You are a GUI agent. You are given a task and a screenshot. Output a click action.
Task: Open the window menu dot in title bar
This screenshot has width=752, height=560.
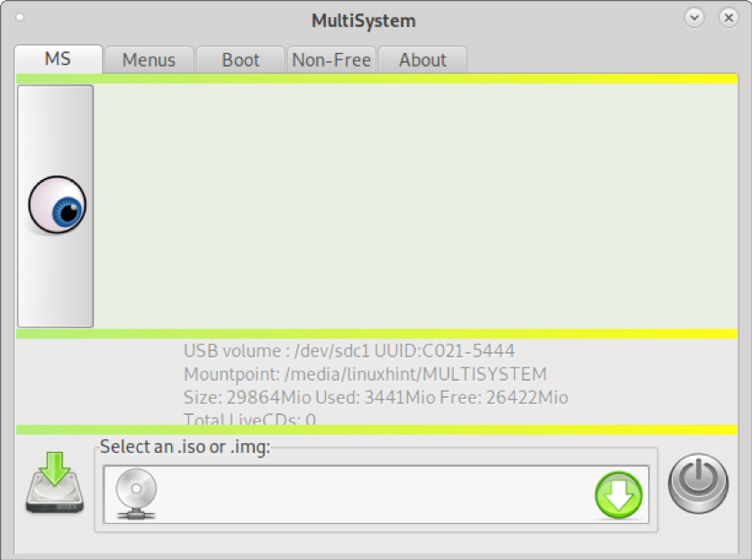coord(20,18)
